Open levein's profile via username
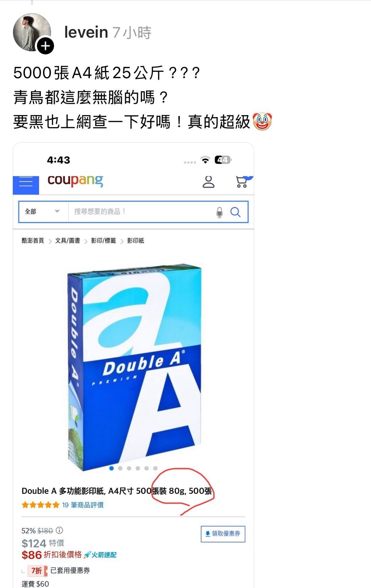Screen dimensions: 371x588 (86, 32)
